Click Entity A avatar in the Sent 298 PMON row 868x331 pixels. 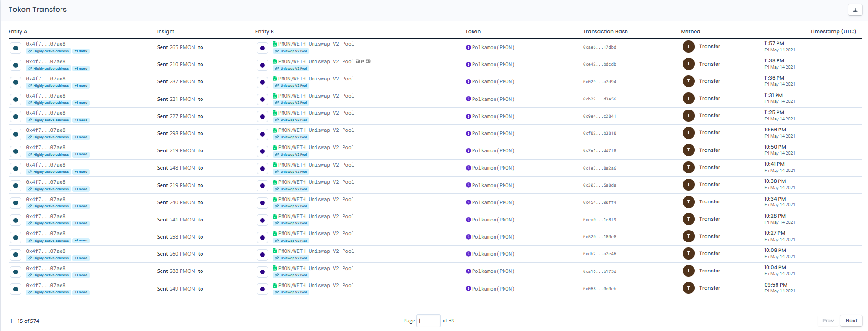pyautogui.click(x=16, y=134)
